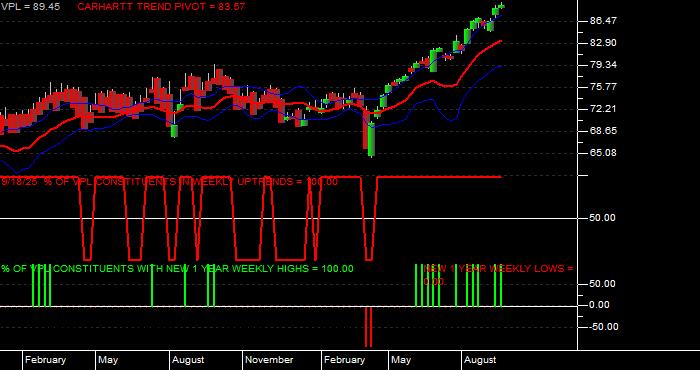Click the second May time axis label

(400, 360)
